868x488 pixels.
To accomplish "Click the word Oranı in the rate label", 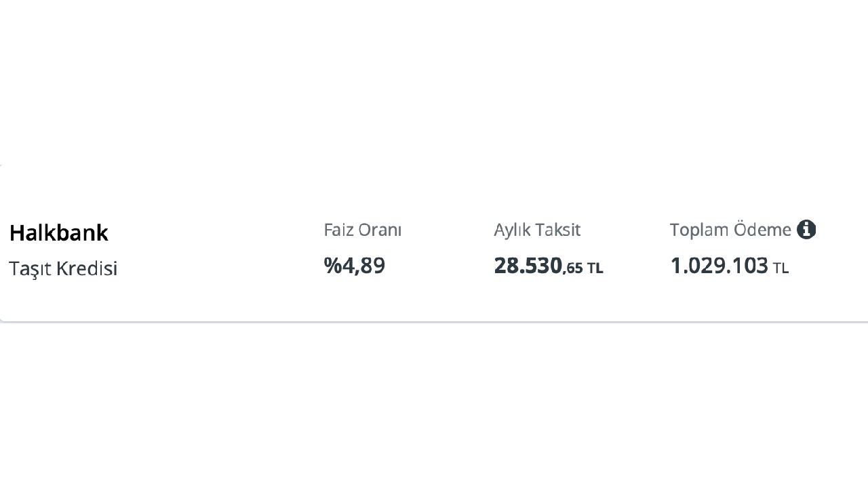I will pos(380,230).
